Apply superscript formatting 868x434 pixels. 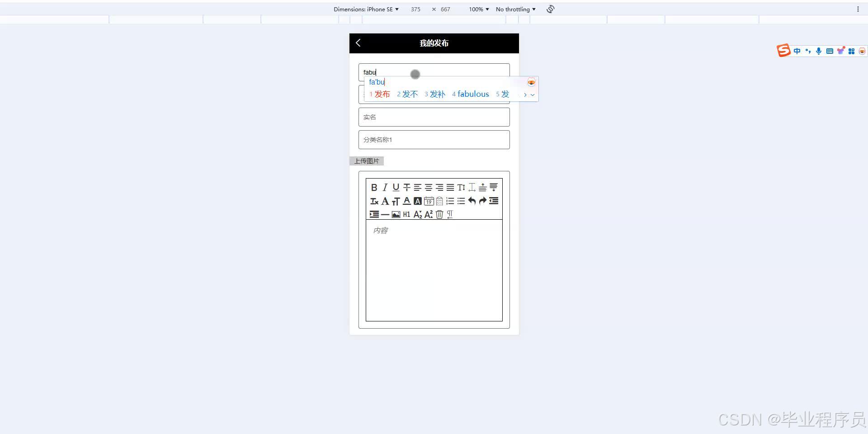coord(428,214)
